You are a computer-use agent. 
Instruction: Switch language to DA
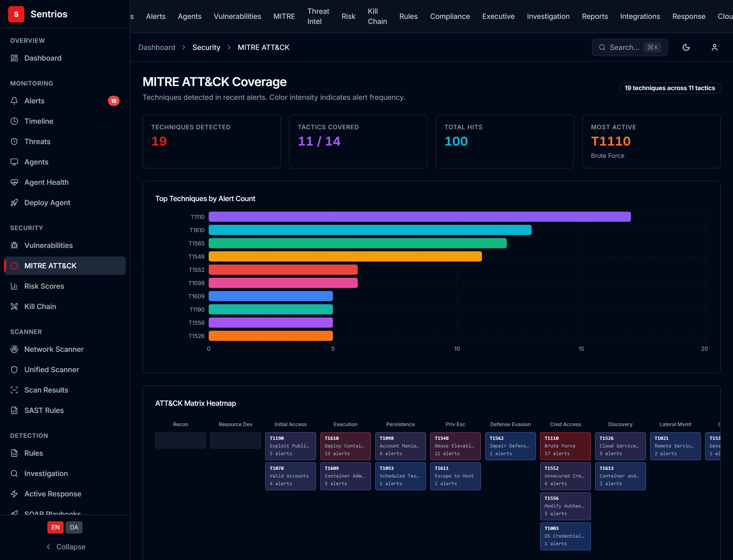pos(74,527)
